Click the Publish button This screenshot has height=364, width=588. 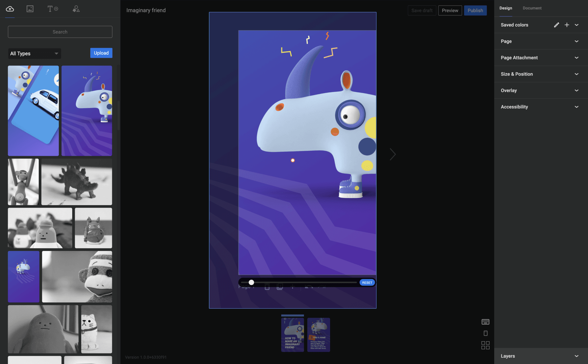point(475,10)
